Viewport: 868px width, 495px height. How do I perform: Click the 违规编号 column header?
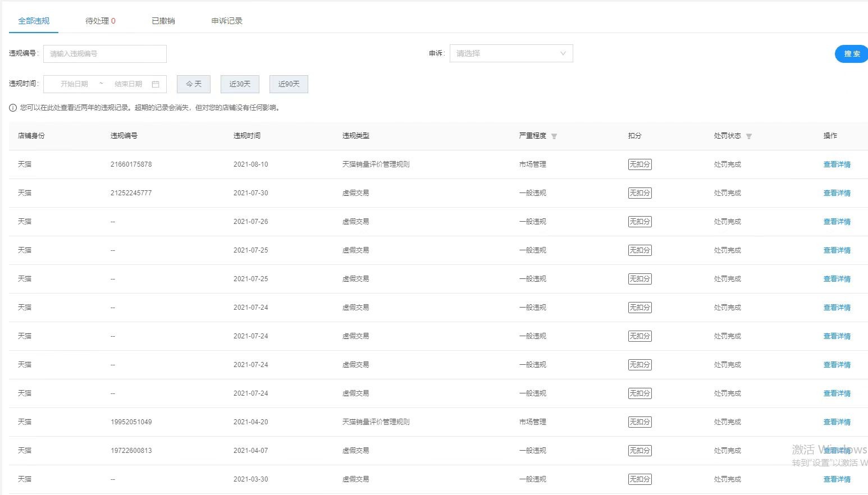pyautogui.click(x=124, y=136)
